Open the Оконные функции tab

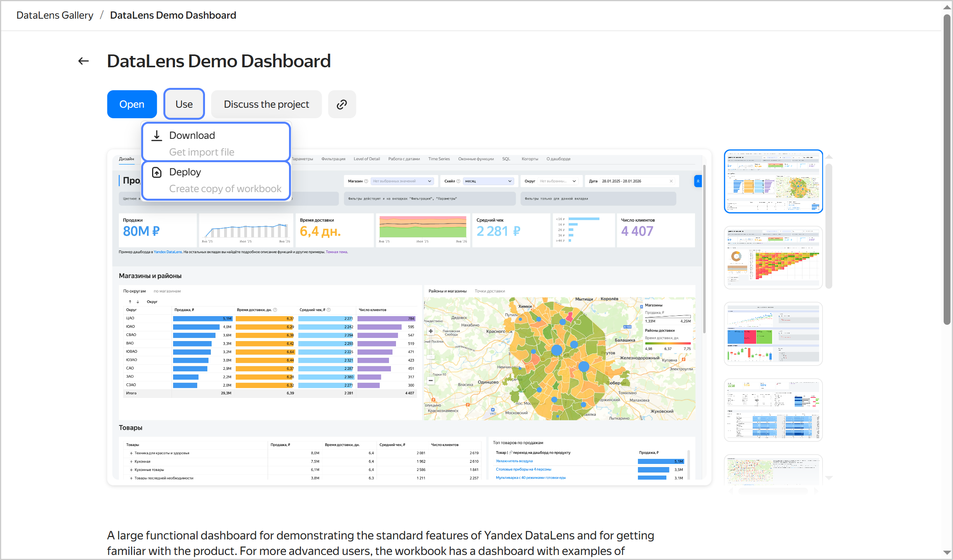[x=476, y=159]
